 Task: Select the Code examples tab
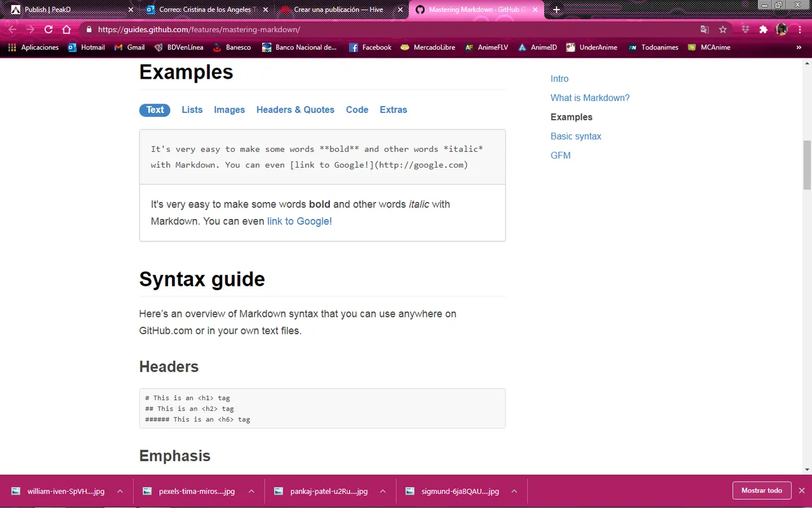357,110
